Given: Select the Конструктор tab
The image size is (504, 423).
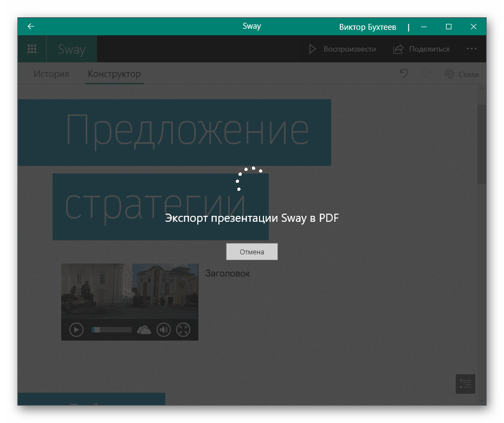Looking at the screenshot, I should pos(114,74).
